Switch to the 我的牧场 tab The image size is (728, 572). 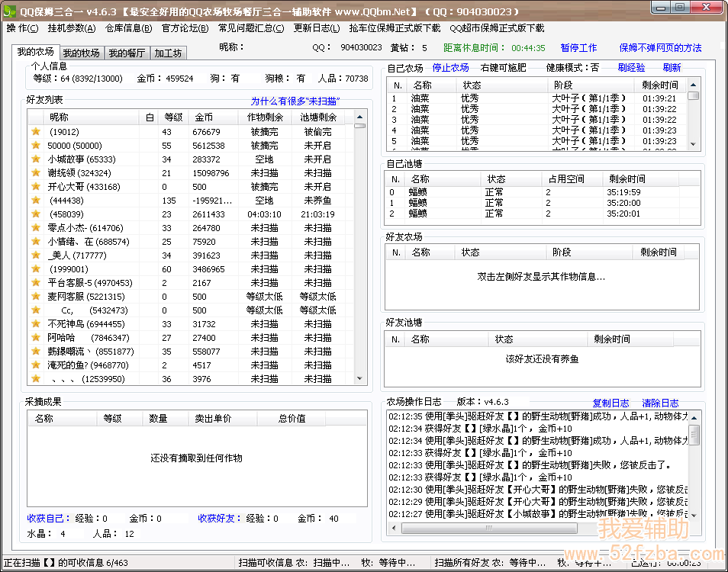coord(81,53)
